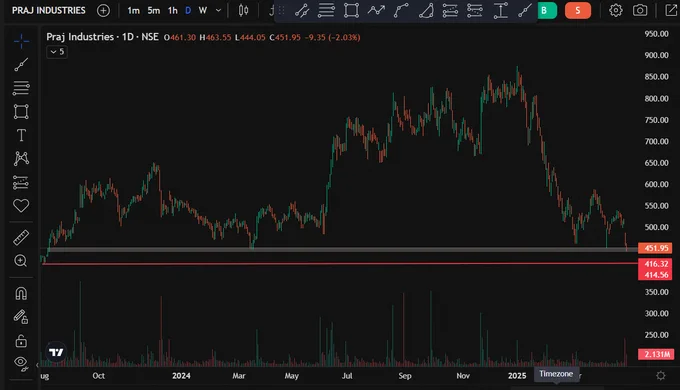Click the 850.00 price axis label

pos(656,77)
